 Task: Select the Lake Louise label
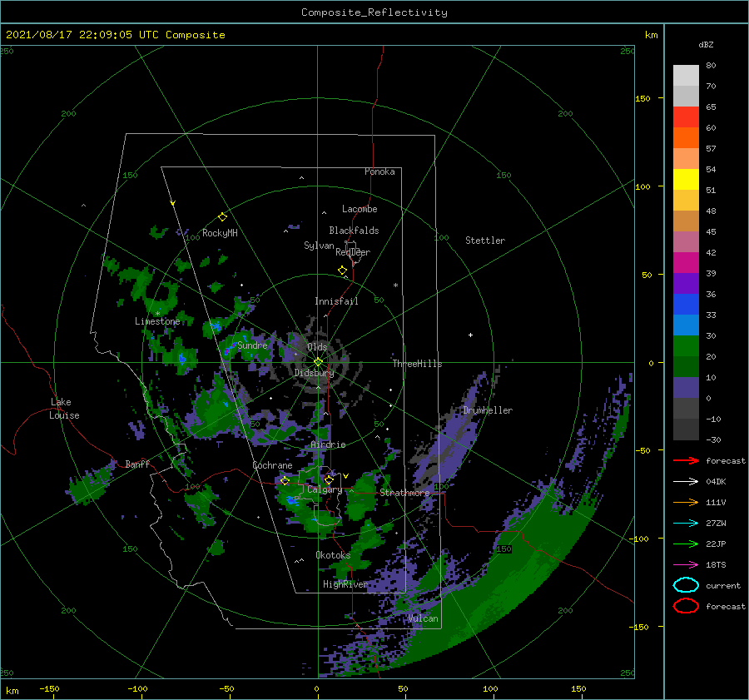coord(64,409)
